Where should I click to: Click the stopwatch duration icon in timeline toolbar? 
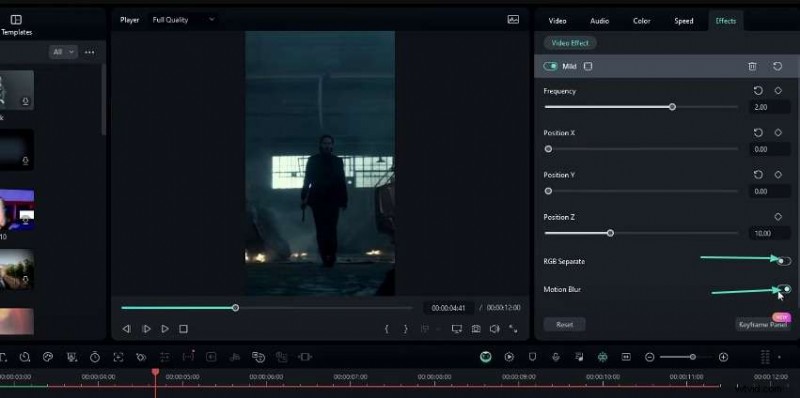pyautogui.click(x=95, y=357)
